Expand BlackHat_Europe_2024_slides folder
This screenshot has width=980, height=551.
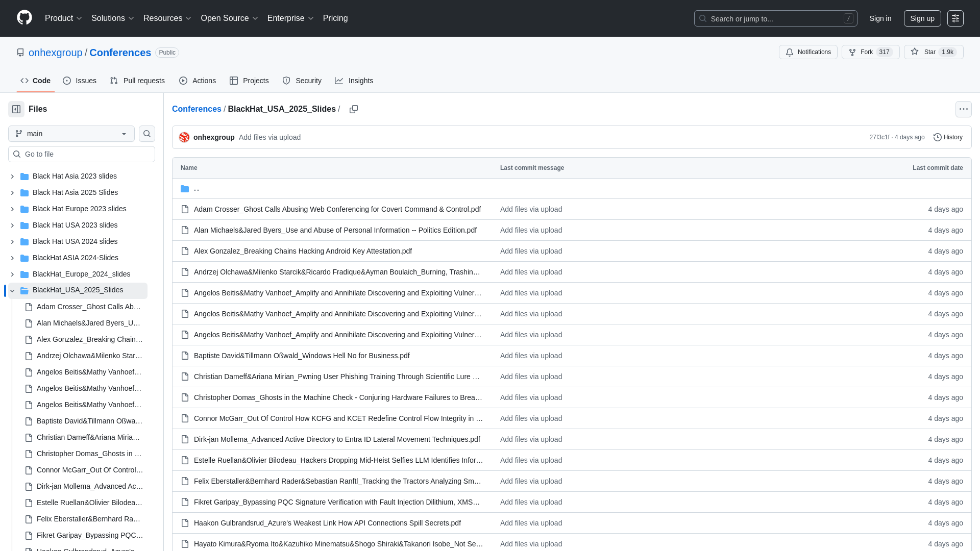pyautogui.click(x=12, y=274)
